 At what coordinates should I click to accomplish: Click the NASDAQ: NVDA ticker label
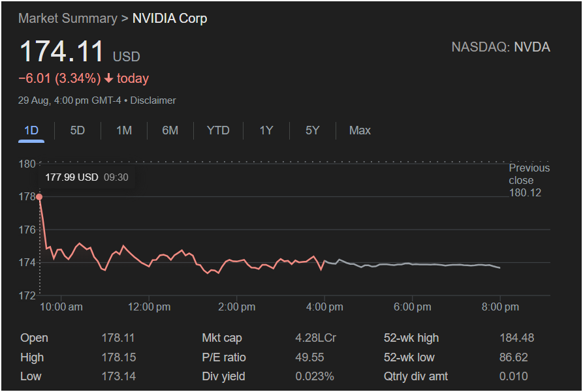click(501, 47)
